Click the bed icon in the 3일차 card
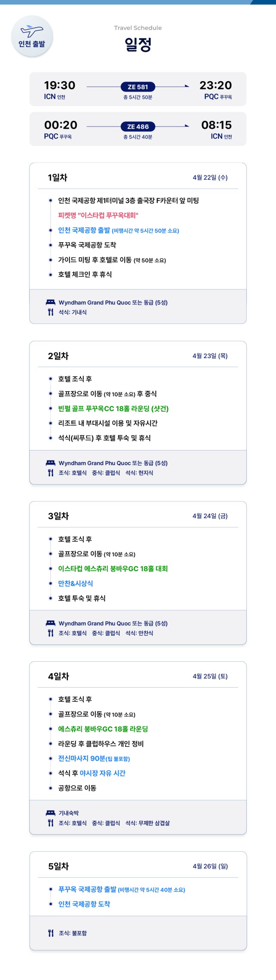Viewport: 276px width, 980px height. [50, 623]
